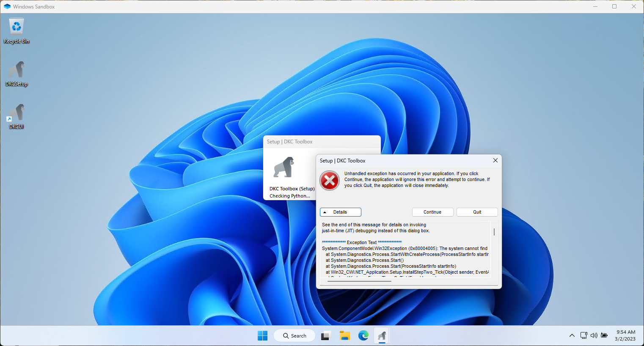Click the Windows Sandbox title icon

[7, 6]
